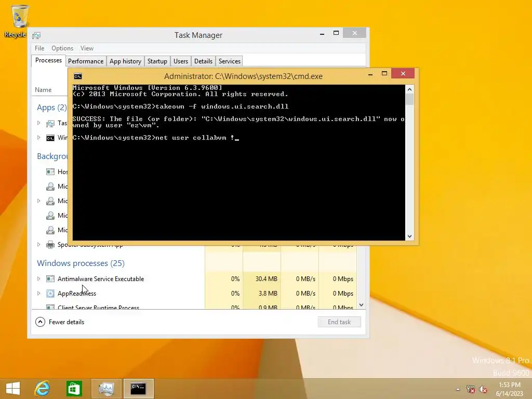The width and height of the screenshot is (532, 399).
Task: Open the Windows Start button
Action: (13, 388)
